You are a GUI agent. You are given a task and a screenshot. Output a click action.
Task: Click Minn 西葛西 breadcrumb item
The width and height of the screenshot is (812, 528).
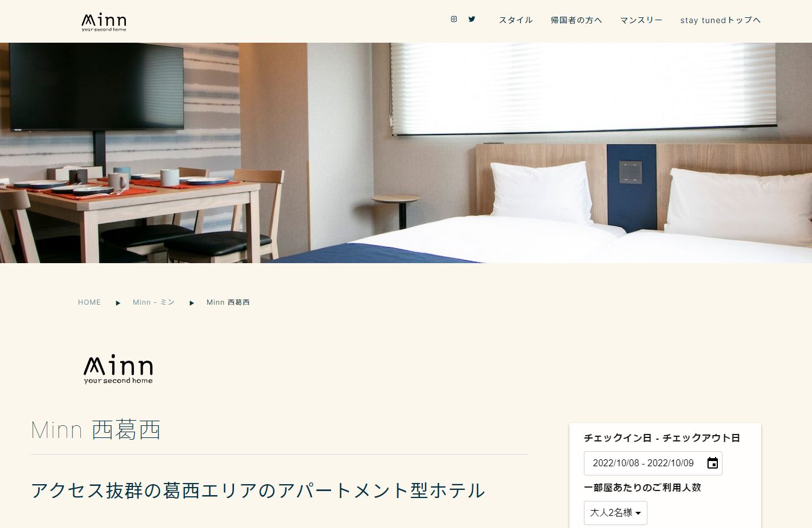pos(228,302)
